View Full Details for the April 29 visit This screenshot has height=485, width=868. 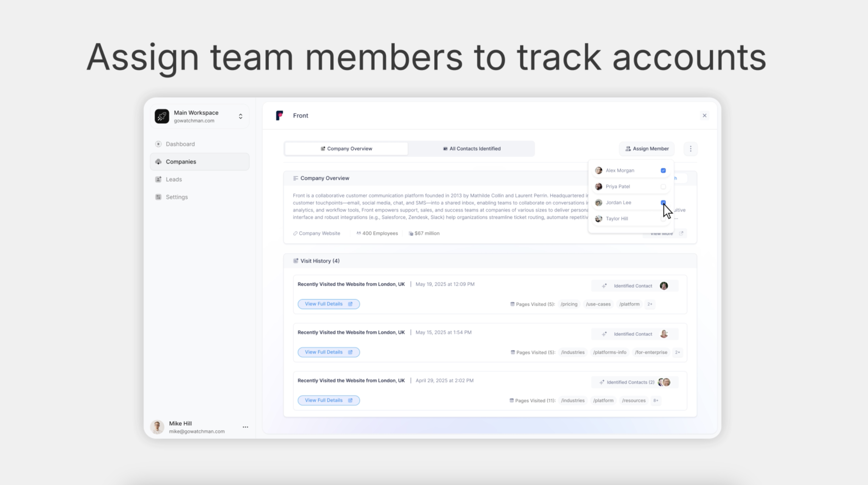tap(329, 400)
